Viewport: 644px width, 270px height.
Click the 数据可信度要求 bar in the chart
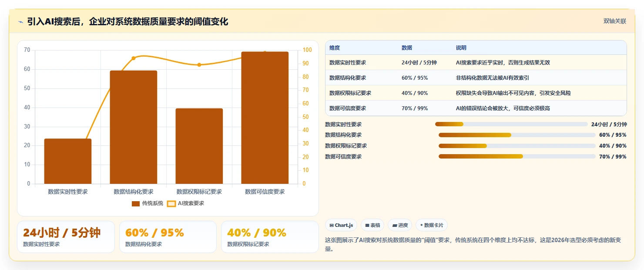(x=265, y=118)
